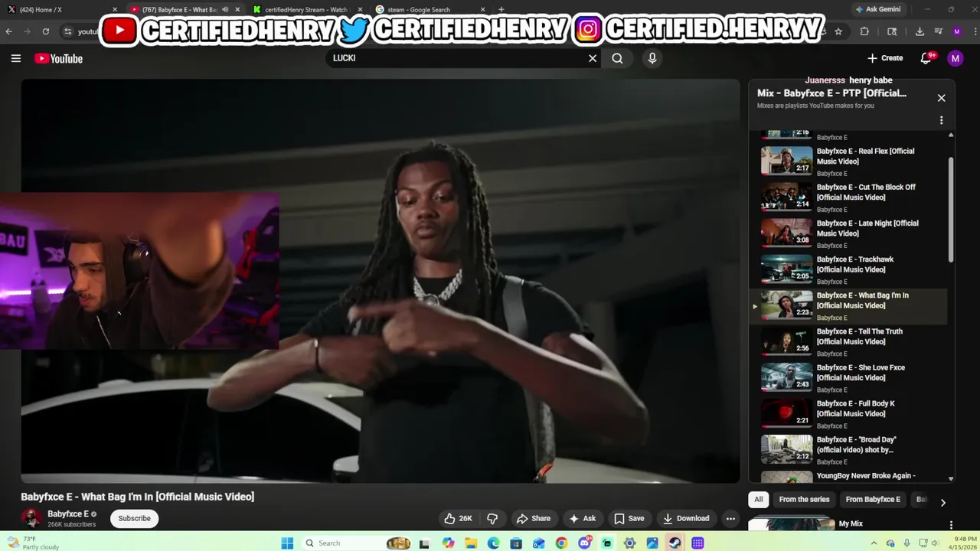Download the video

point(686,518)
